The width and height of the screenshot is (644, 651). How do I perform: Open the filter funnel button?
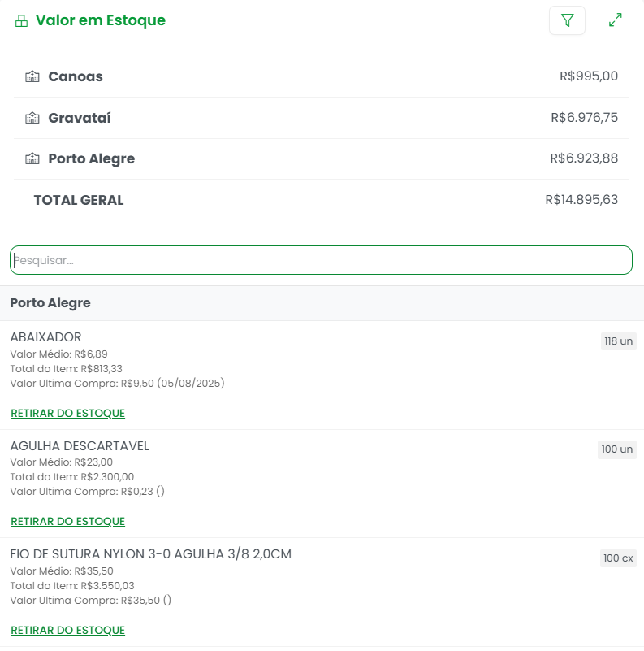pos(567,20)
